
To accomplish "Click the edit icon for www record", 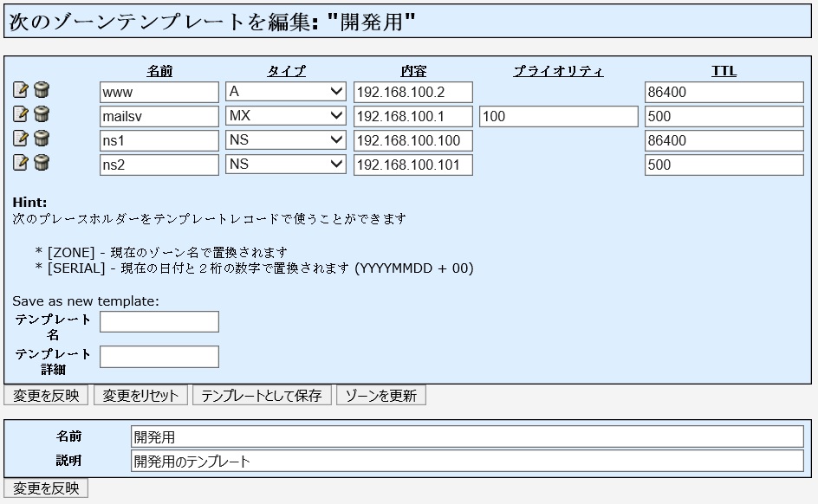I will [x=21, y=90].
